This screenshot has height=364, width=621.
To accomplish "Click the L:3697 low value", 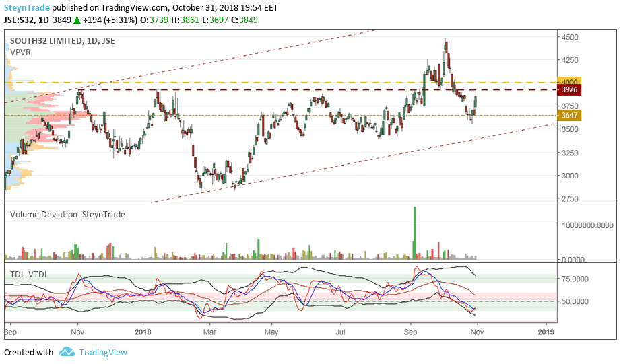I will click(215, 20).
